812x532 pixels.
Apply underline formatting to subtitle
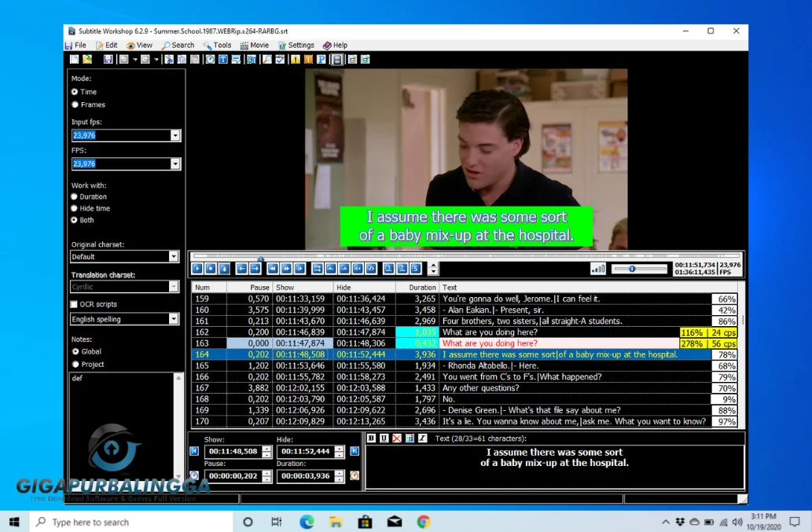coord(384,438)
